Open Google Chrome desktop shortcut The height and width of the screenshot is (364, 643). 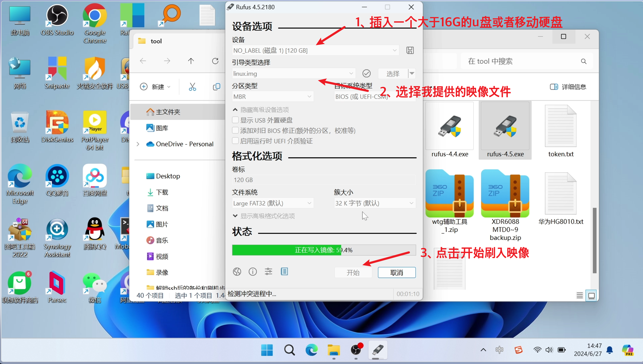(95, 24)
